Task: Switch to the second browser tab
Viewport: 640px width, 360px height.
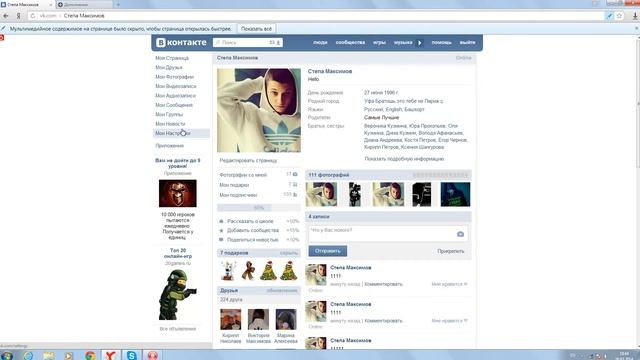Action: [84, 4]
